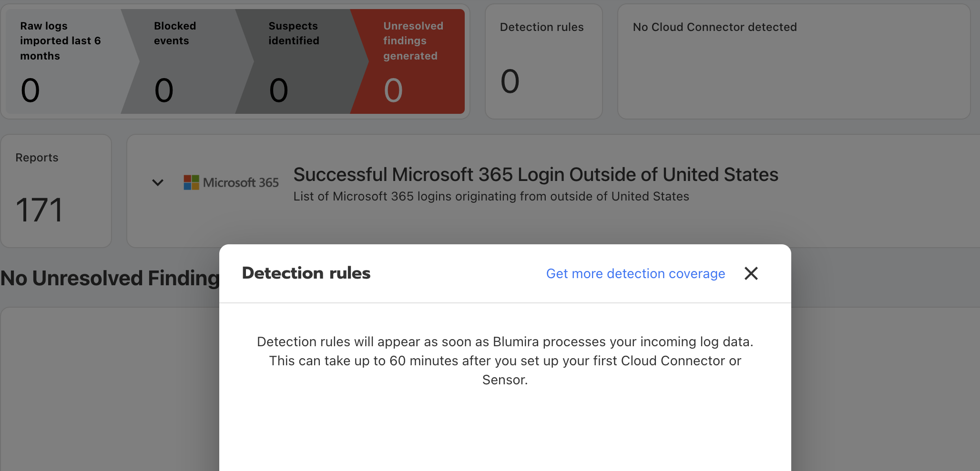Click the Microsoft 365 logins list description
This screenshot has height=471, width=980.
point(491,197)
